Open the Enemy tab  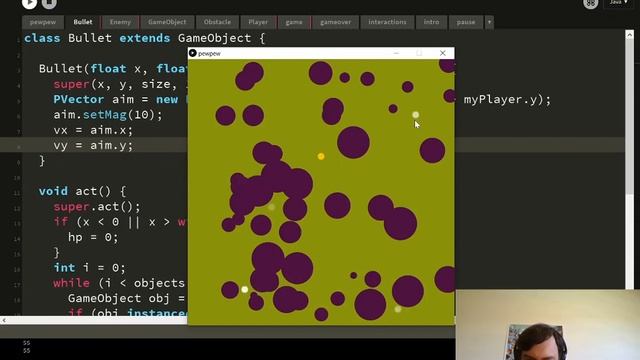pos(120,22)
